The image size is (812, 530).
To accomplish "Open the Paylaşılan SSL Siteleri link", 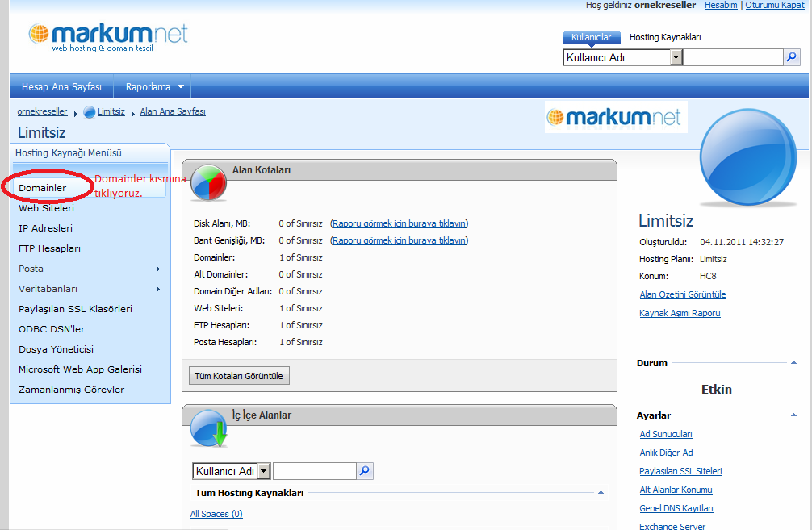I will 680,471.
